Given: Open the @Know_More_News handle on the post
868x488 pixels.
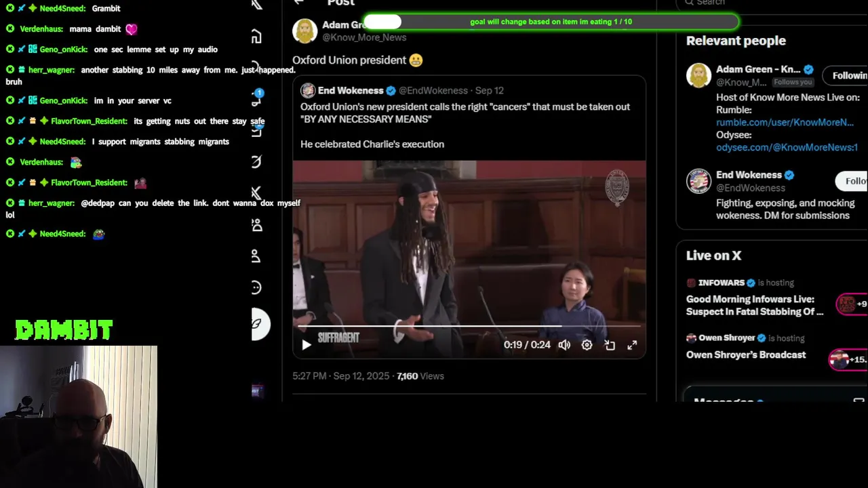Looking at the screenshot, I should click(x=364, y=37).
